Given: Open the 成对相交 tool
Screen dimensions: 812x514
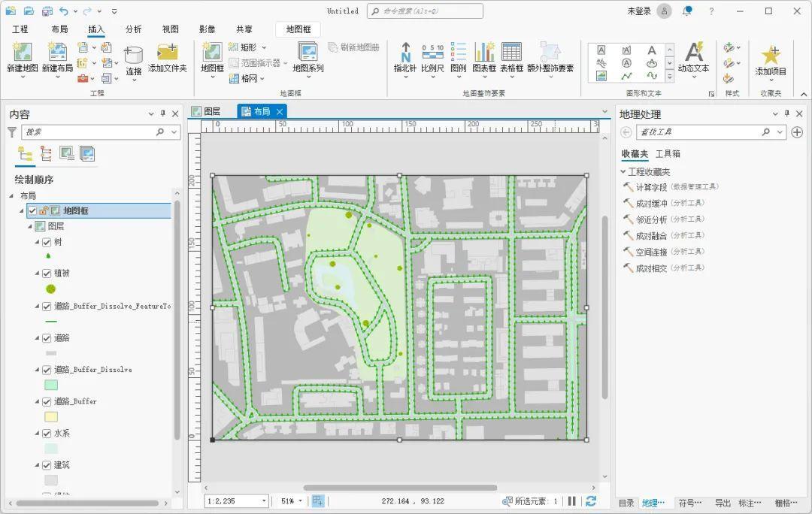Looking at the screenshot, I should pos(651,268).
